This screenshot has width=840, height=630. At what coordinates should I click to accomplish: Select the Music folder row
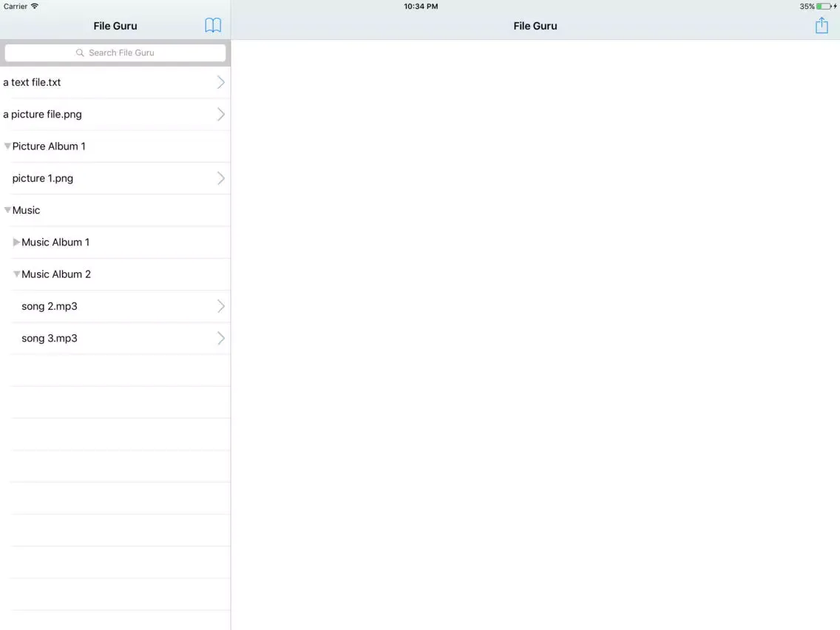pyautogui.click(x=115, y=210)
